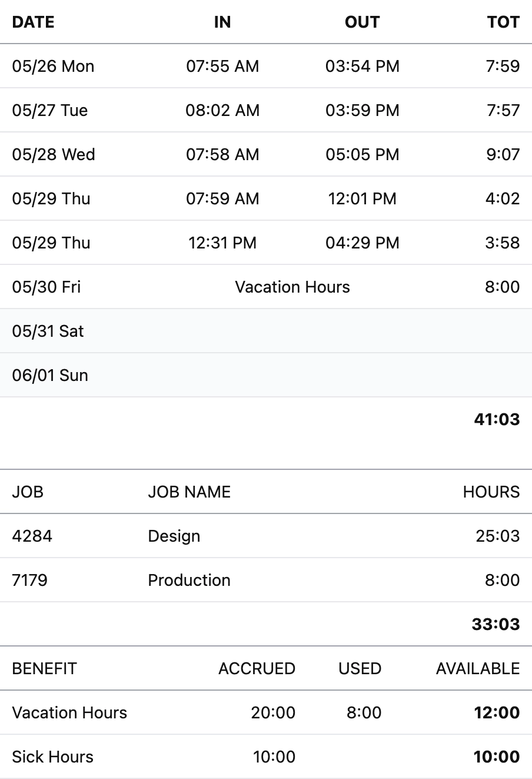Click the 12:31 PM clock-in entry

222,243
